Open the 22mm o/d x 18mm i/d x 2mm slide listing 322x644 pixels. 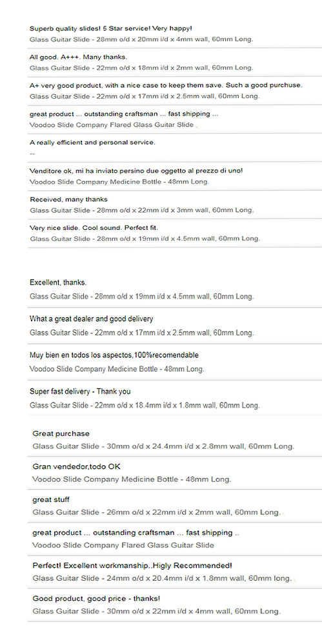[x=141, y=68]
